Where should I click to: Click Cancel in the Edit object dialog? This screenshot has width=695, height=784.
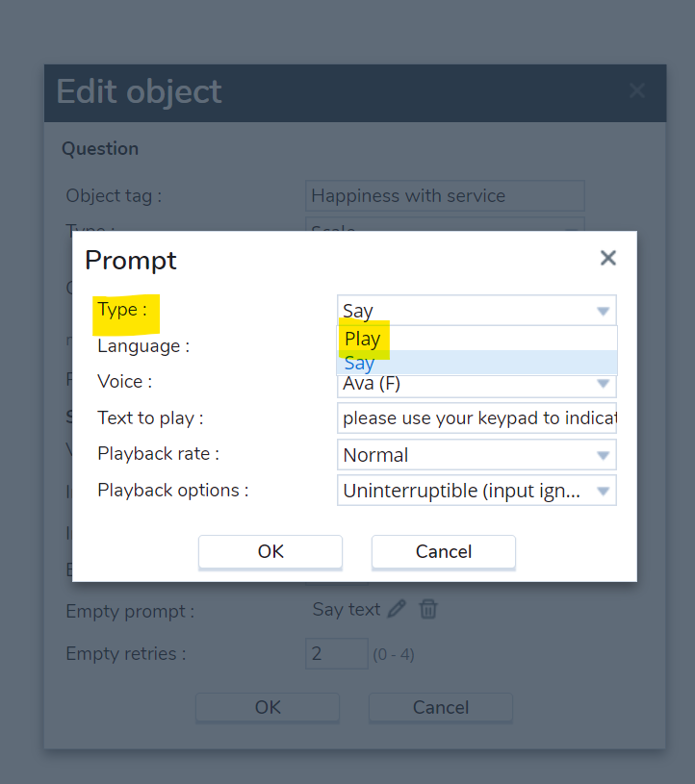pos(441,707)
